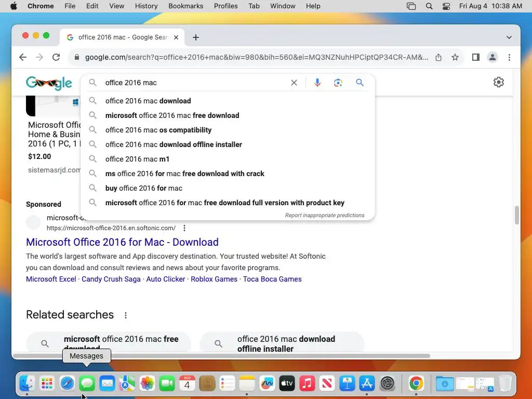Open Spotlight search in menu bar
This screenshot has height=399, width=532.
point(429,6)
